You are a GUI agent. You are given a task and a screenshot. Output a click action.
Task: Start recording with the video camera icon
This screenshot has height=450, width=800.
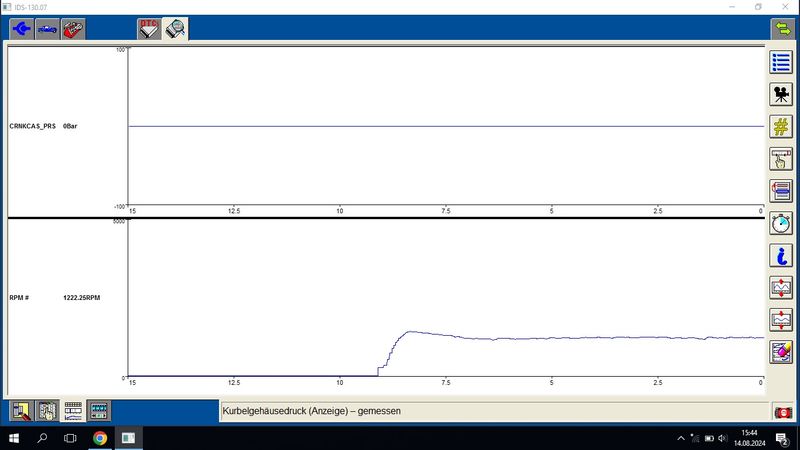pos(781,94)
